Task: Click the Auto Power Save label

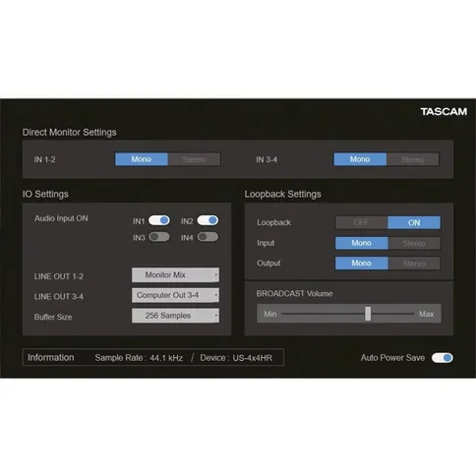Action: (x=392, y=358)
